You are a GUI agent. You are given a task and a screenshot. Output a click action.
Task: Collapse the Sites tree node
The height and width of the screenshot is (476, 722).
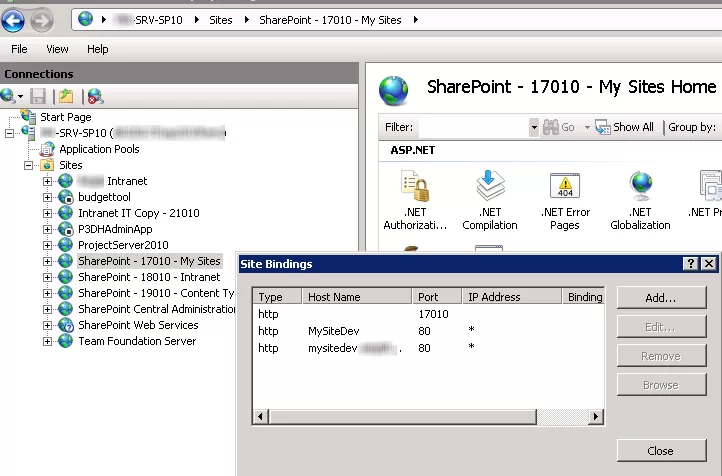(30, 165)
